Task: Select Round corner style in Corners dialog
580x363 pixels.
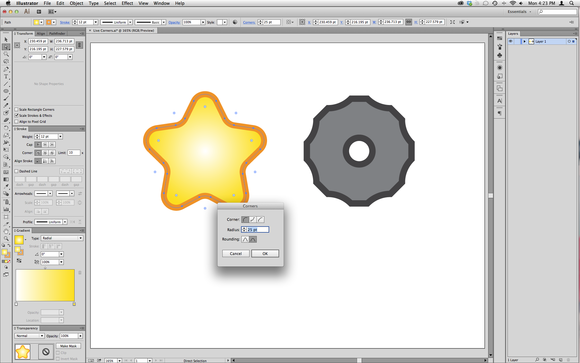Action: click(x=245, y=219)
